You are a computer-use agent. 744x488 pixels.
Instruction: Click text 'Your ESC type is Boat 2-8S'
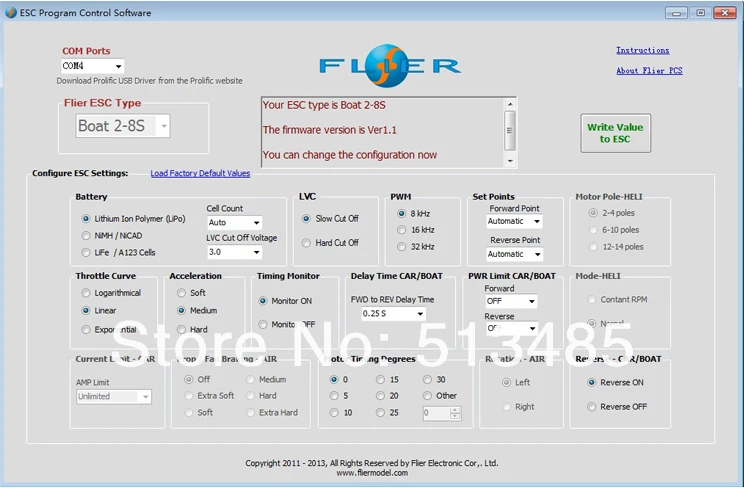324,105
